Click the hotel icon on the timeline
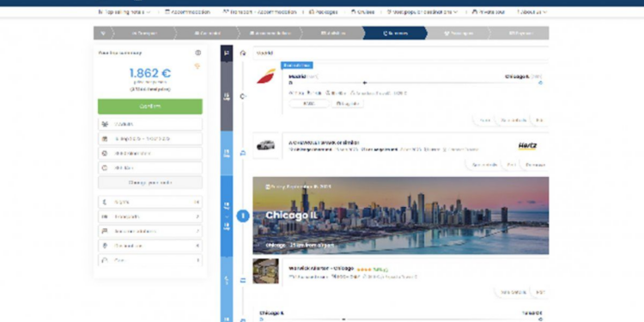Screen dimensions: 644x322 (243, 280)
